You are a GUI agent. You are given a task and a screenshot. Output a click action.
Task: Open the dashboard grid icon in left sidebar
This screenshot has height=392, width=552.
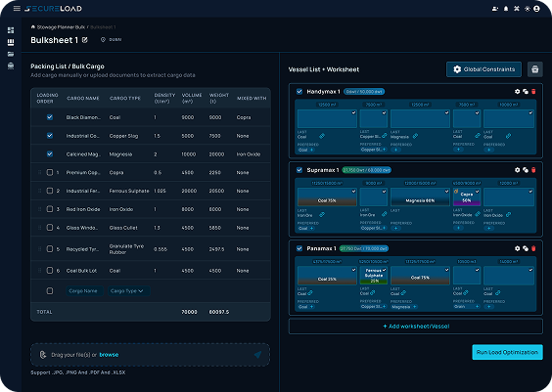click(11, 30)
